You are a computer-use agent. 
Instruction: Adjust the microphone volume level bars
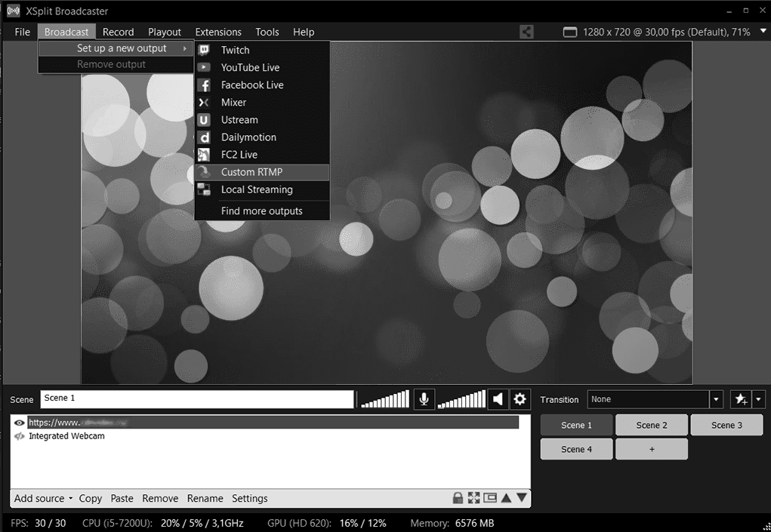[x=385, y=399]
